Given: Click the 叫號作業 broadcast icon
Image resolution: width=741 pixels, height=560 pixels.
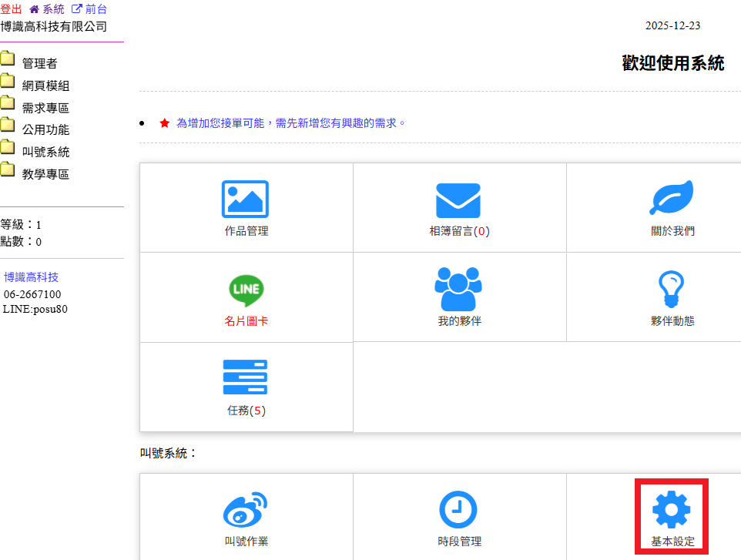Looking at the screenshot, I should (x=246, y=509).
